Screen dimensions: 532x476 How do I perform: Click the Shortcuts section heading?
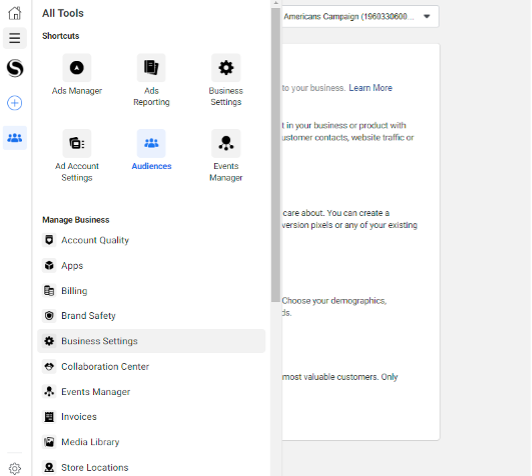(x=61, y=36)
